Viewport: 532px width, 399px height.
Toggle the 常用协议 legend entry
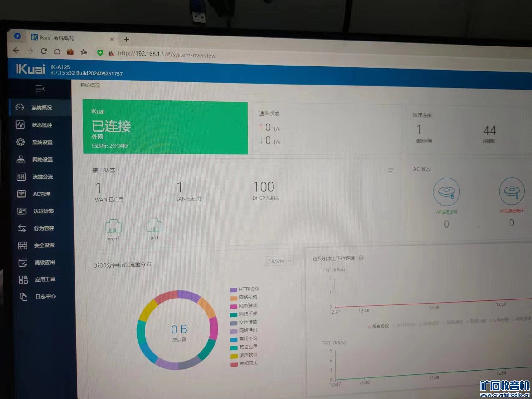244,339
